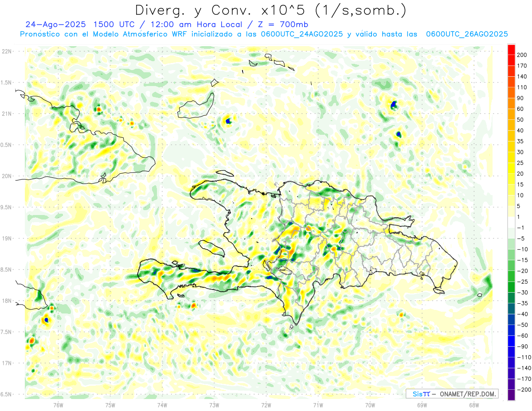
Task: Click the positive '40' colorbar value
Action: (x=521, y=130)
